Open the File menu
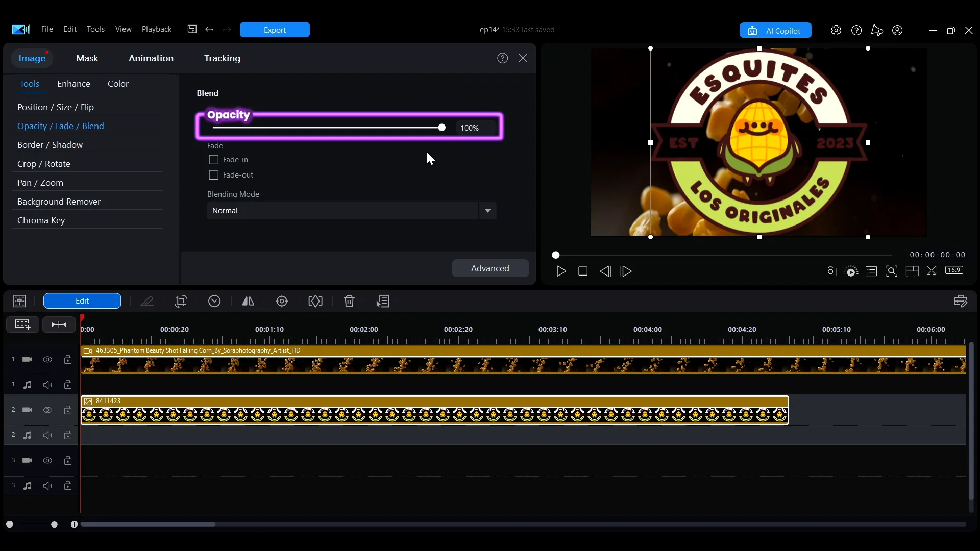Screen dimensions: 980x551 pyautogui.click(x=47, y=29)
